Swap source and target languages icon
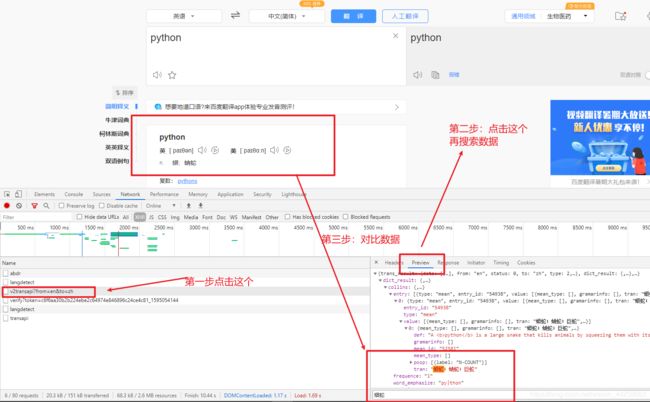This screenshot has width=650, height=402. pyautogui.click(x=235, y=16)
